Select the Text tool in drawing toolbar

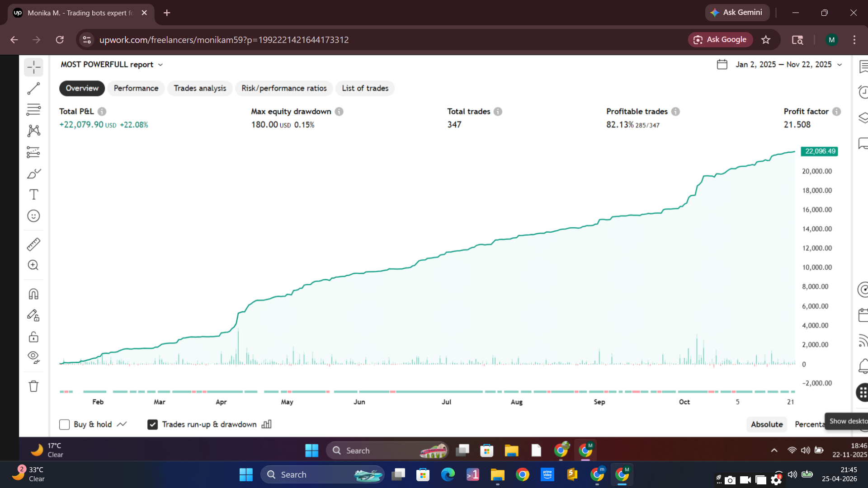[x=33, y=195]
